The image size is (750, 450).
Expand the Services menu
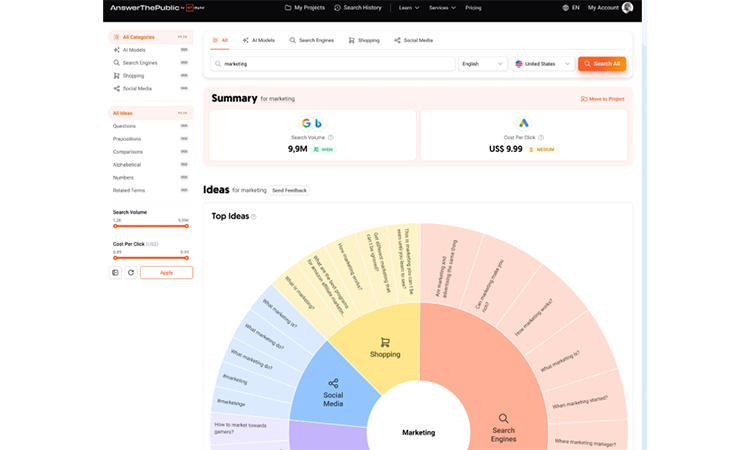click(441, 7)
